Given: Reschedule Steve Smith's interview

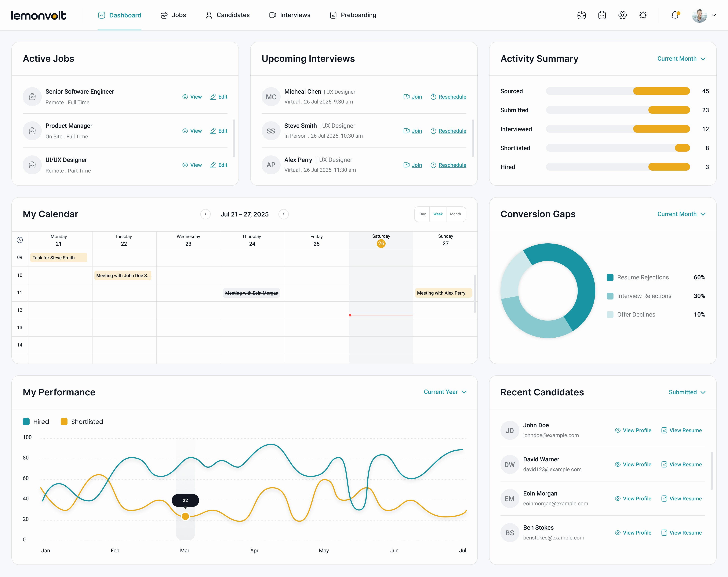Looking at the screenshot, I should [x=452, y=131].
